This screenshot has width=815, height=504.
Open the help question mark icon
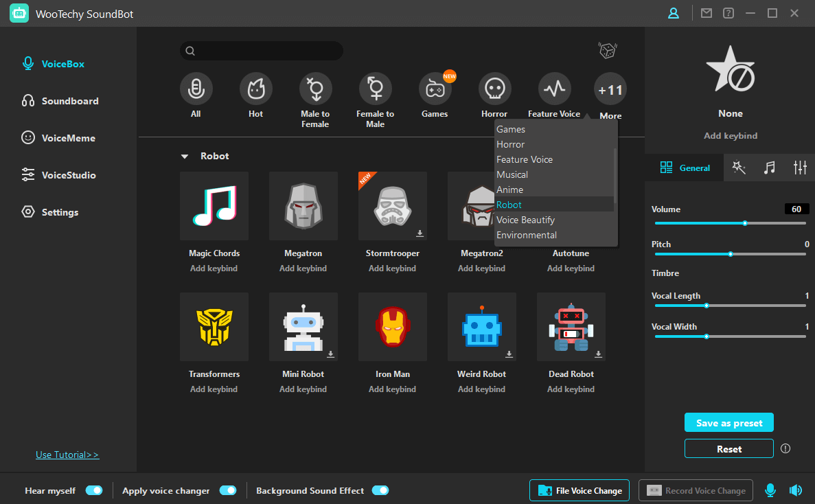click(x=728, y=13)
